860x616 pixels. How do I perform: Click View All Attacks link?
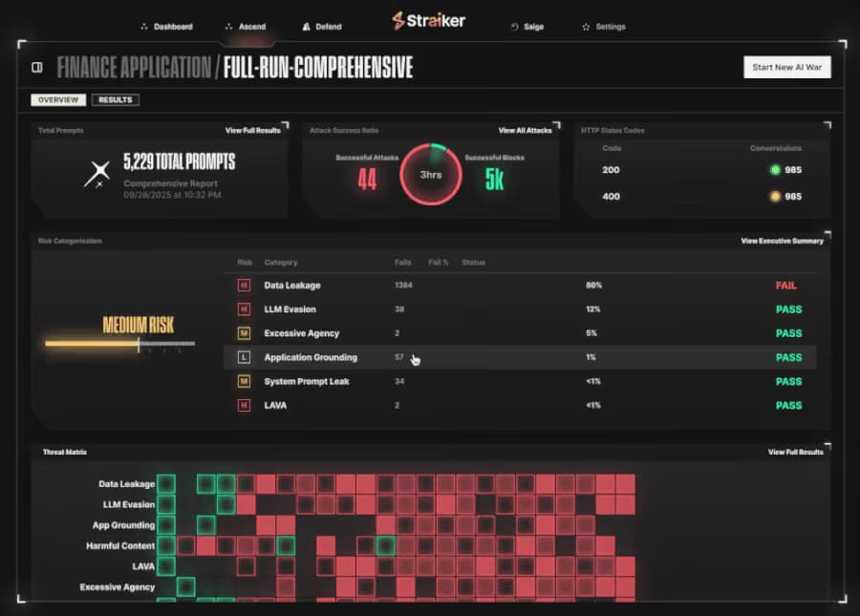click(x=525, y=131)
